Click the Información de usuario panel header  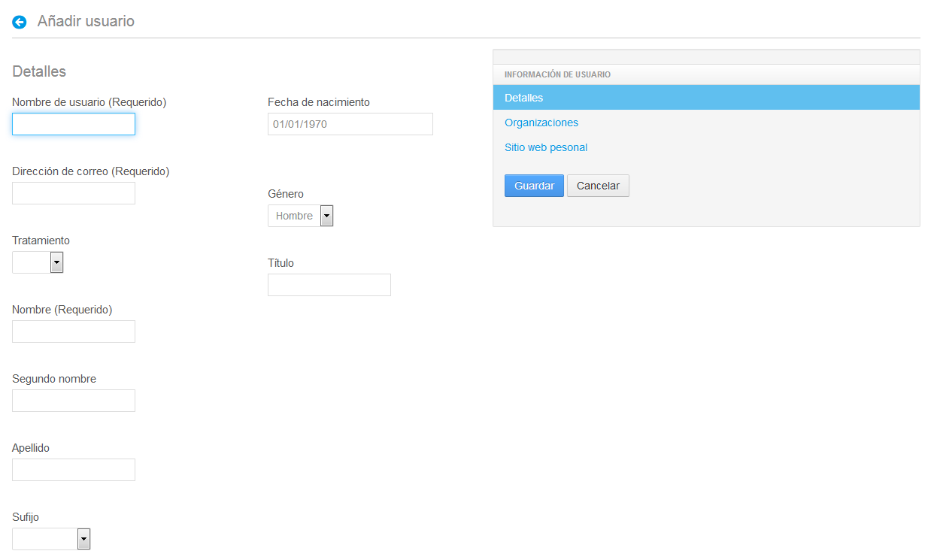point(557,74)
